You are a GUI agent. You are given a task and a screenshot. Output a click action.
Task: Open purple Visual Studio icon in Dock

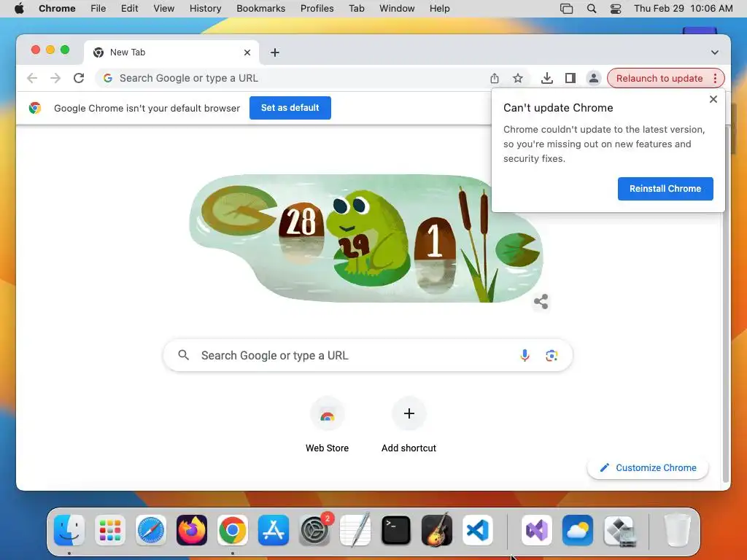pos(536,530)
